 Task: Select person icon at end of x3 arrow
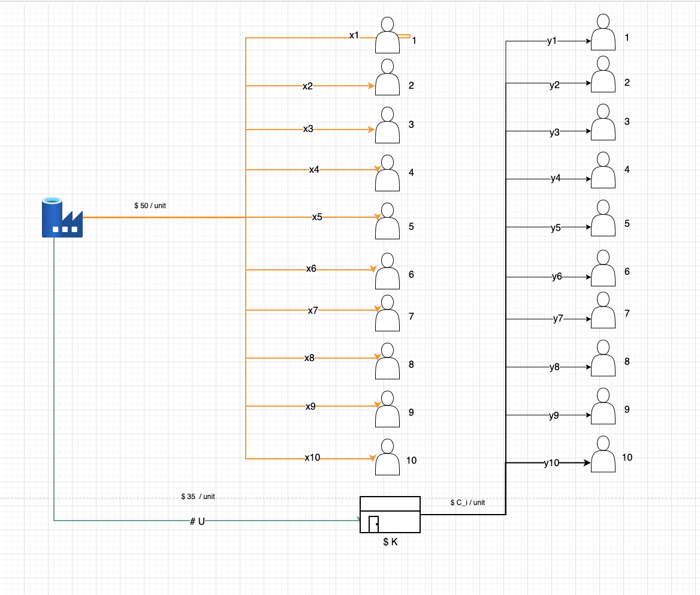[x=388, y=125]
